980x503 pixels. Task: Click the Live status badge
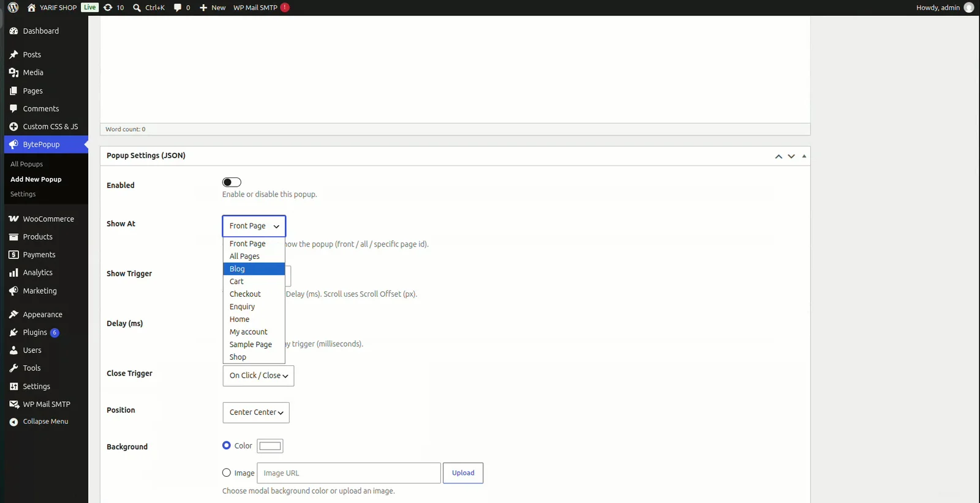point(90,7)
